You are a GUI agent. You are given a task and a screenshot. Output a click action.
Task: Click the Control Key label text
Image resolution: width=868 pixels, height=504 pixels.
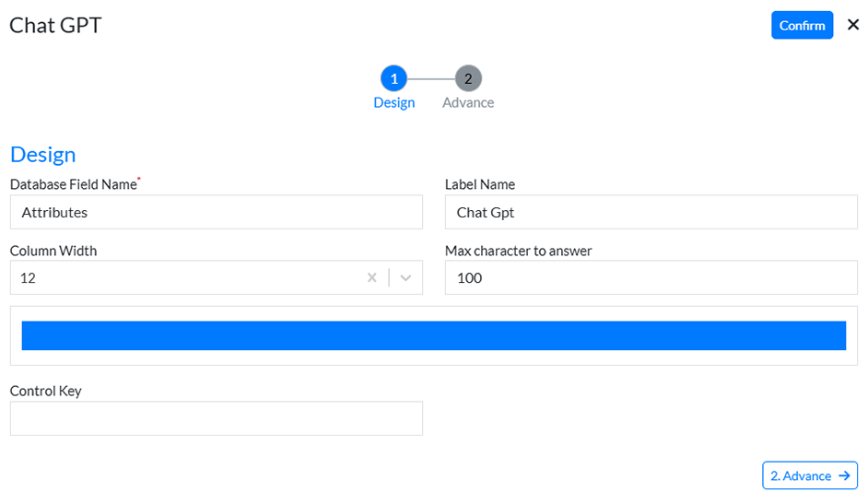(x=46, y=391)
